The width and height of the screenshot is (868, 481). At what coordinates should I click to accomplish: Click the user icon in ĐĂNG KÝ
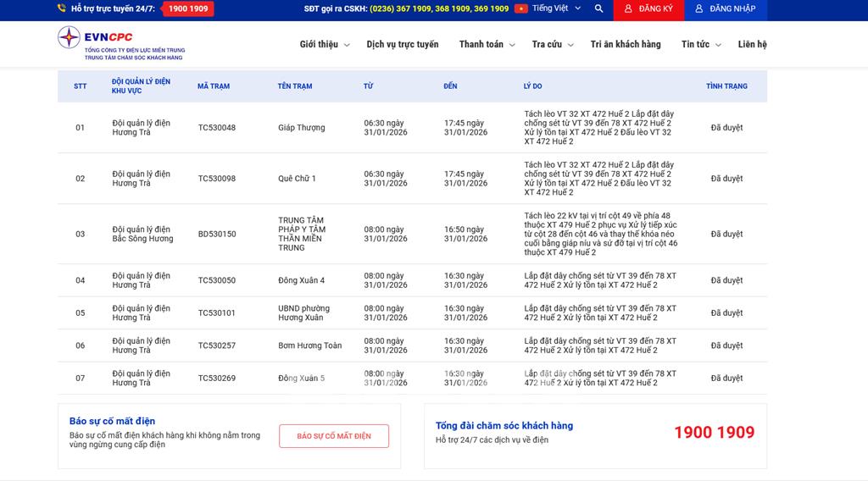click(x=627, y=8)
